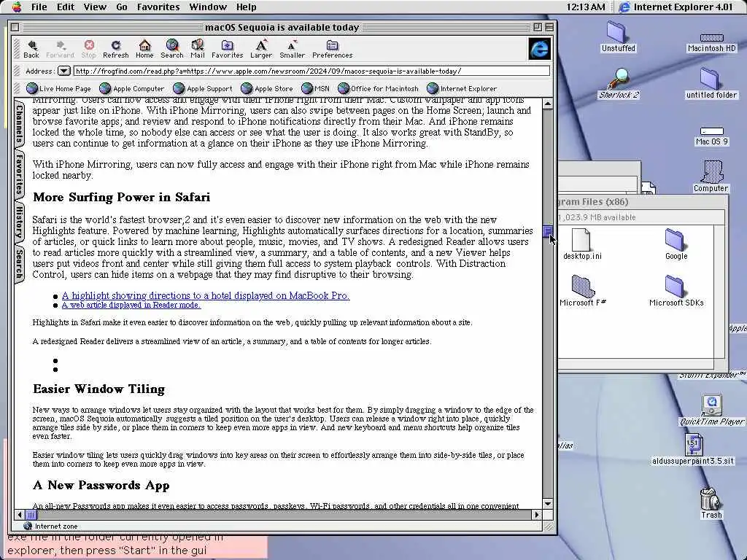Select desktop.ini in Program Files window
The height and width of the screenshot is (560, 747).
click(x=581, y=244)
